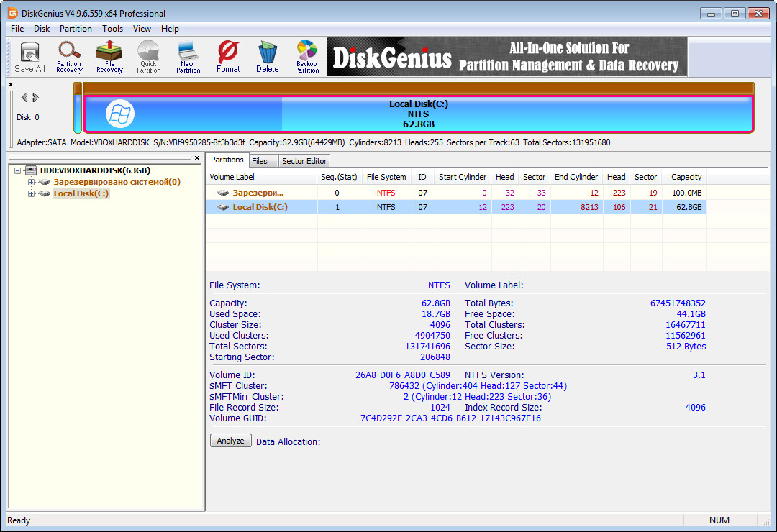Click the 62.8GB capacity table cell
This screenshot has height=532, width=777.
point(686,207)
